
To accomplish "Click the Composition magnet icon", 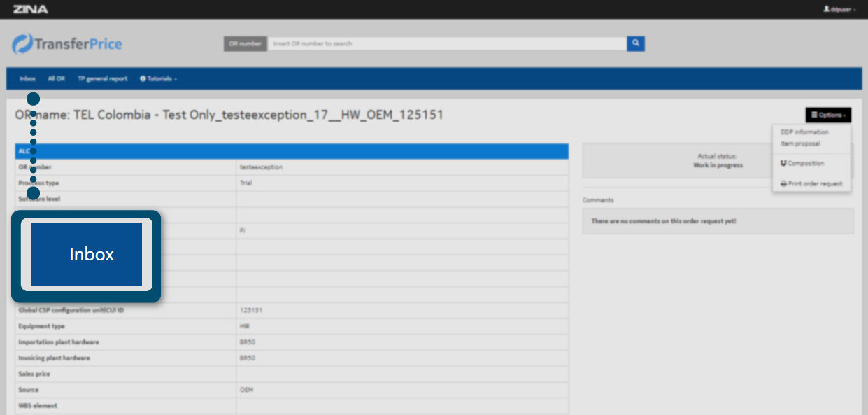I will click(783, 163).
